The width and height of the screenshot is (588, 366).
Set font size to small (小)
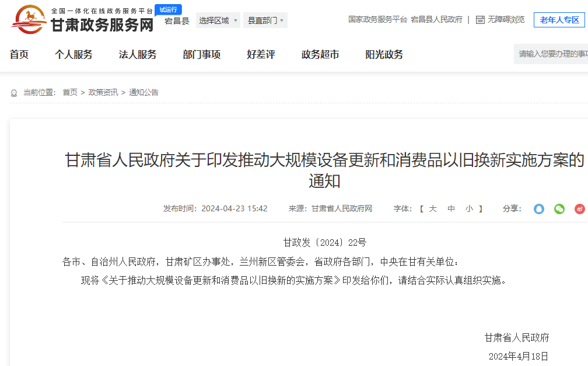[x=469, y=209]
